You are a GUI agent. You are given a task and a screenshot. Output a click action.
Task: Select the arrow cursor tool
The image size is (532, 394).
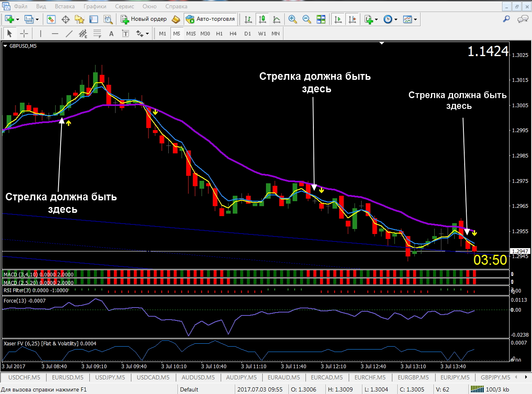pos(10,34)
